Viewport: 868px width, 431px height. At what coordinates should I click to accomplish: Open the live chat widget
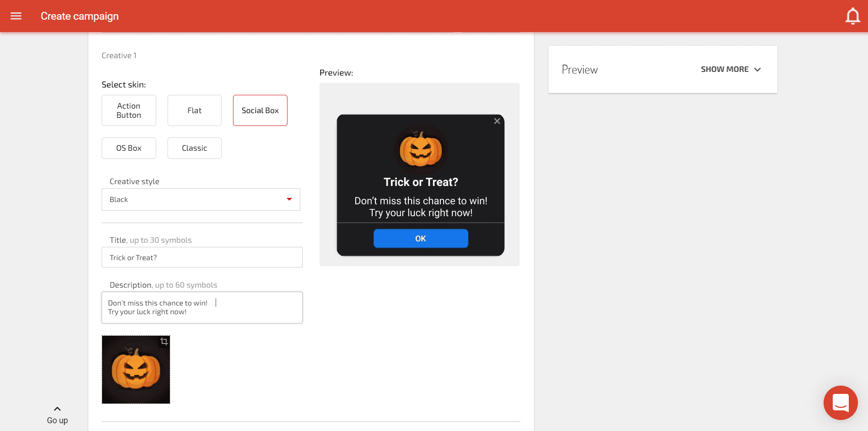[x=841, y=403]
